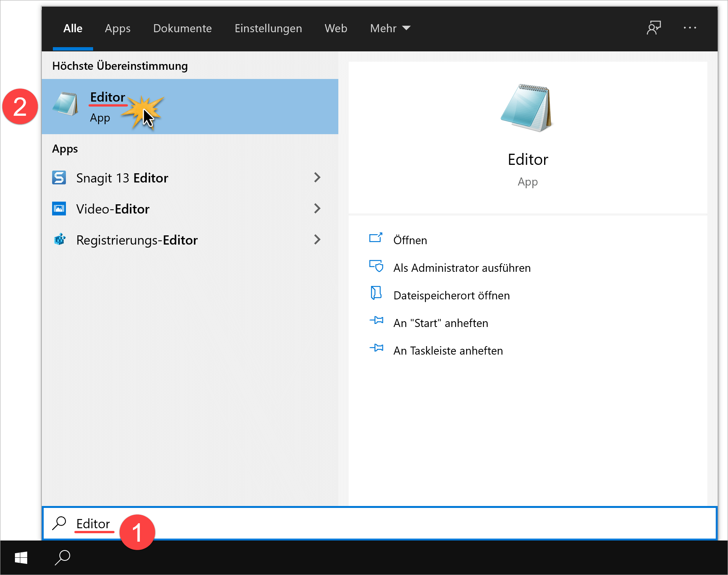The width and height of the screenshot is (728, 575).
Task: Expand Video-Editor chevron arrow
Action: (x=317, y=209)
